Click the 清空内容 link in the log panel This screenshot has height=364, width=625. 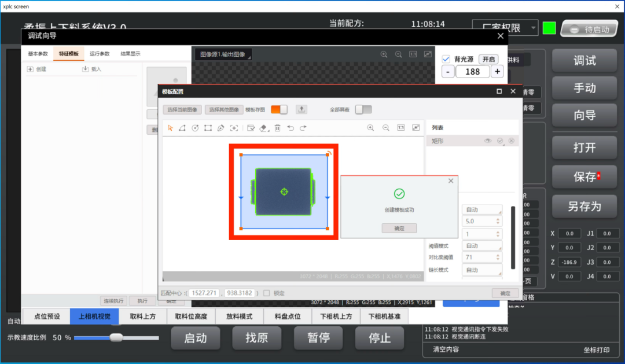tap(446, 350)
